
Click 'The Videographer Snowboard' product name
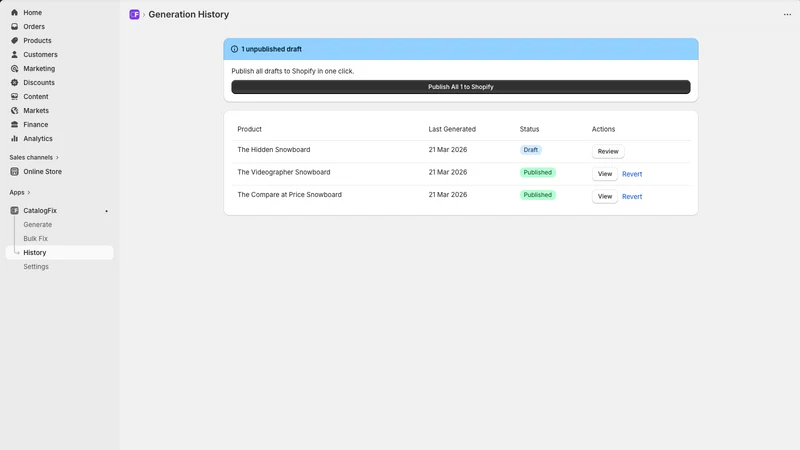[284, 172]
